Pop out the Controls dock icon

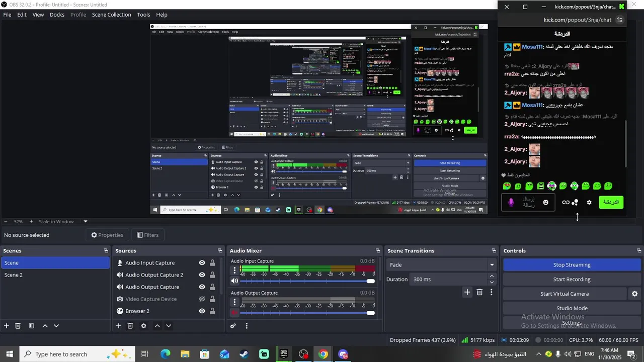coord(639,250)
